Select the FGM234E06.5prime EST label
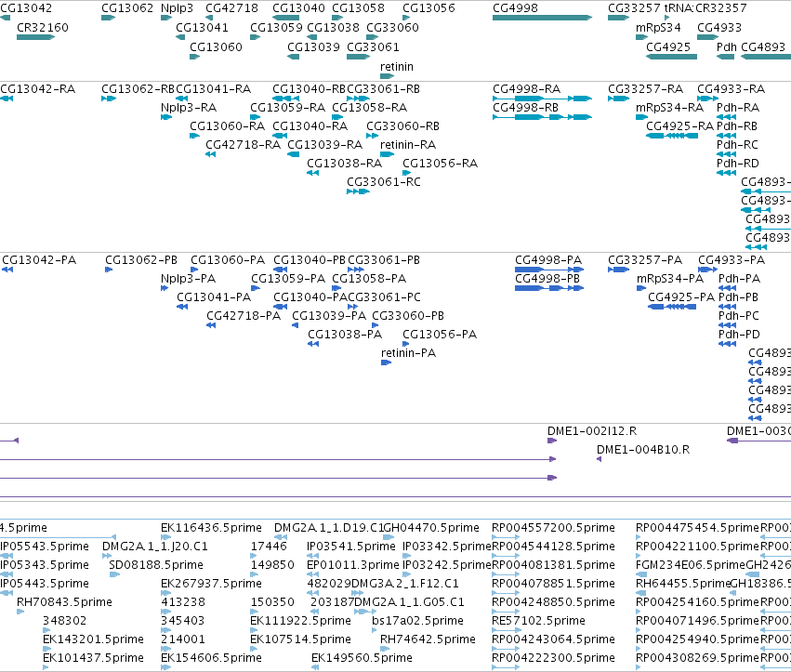Image resolution: width=791 pixels, height=672 pixels. pyautogui.click(x=691, y=565)
